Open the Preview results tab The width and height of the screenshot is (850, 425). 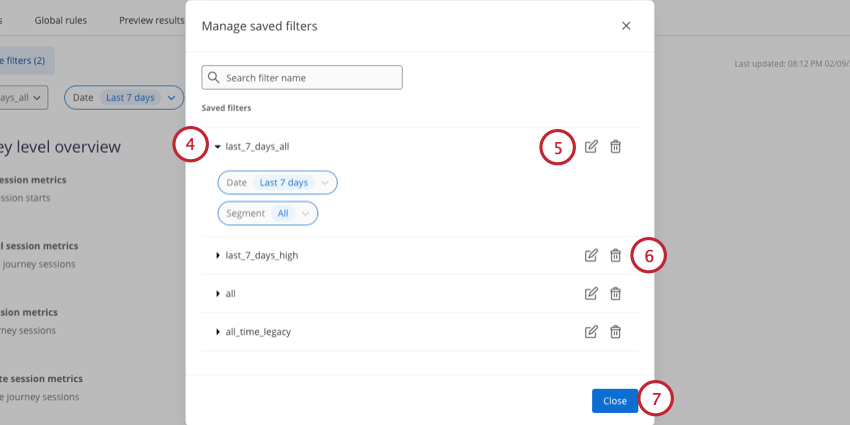click(152, 21)
